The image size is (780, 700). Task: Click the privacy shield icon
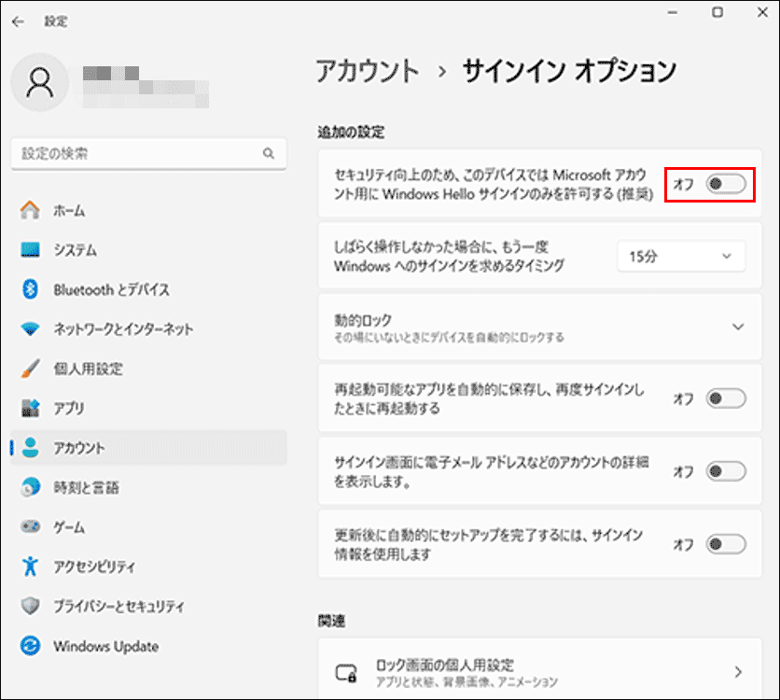click(31, 606)
